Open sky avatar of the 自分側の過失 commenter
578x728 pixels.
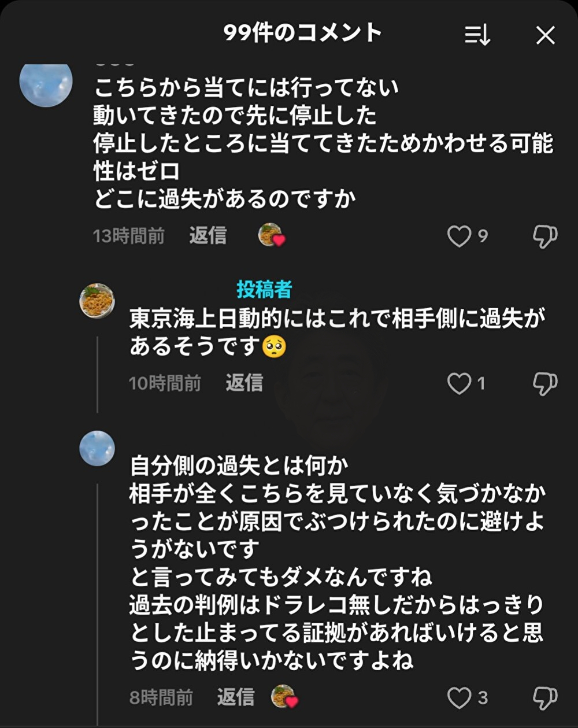tap(97, 448)
